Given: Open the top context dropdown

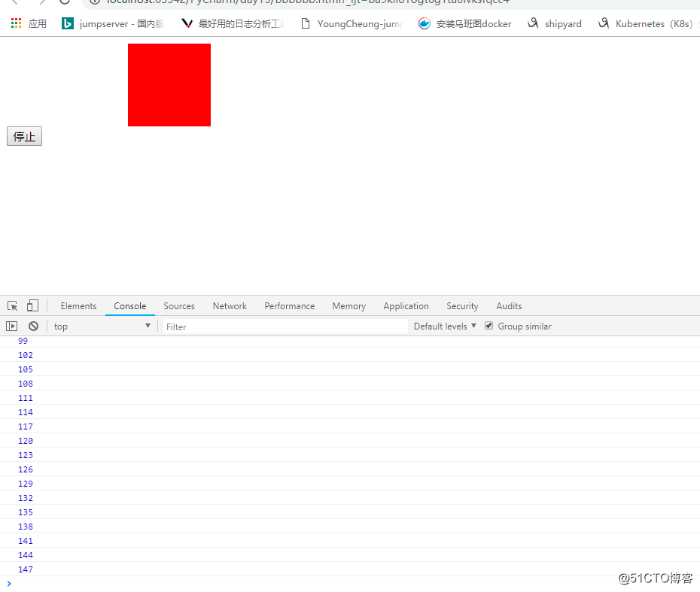Looking at the screenshot, I should click(102, 326).
